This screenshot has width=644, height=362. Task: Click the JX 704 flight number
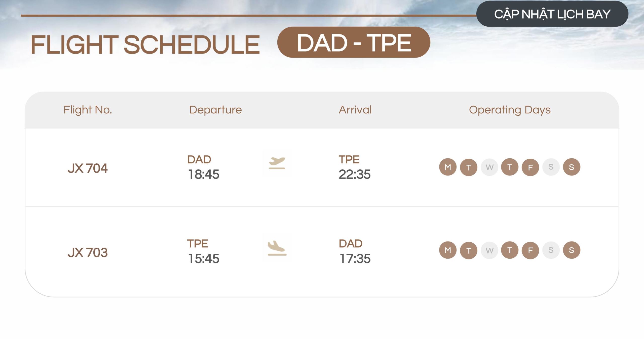tap(88, 168)
